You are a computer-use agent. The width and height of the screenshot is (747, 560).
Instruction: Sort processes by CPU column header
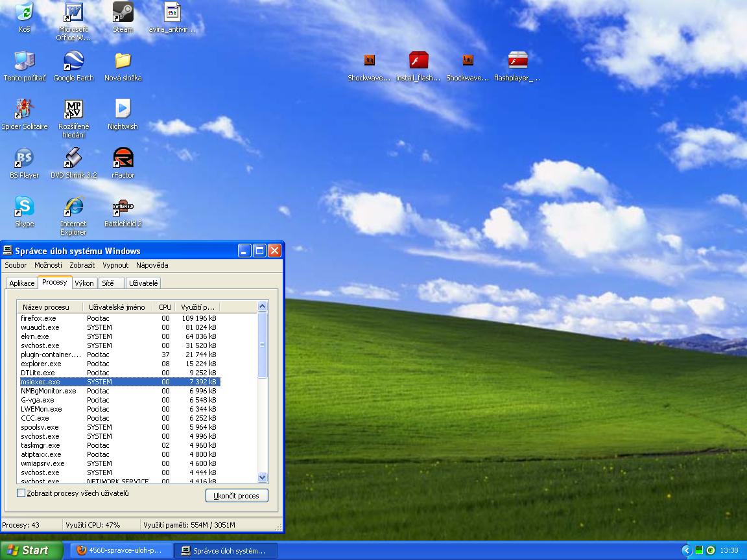point(165,307)
